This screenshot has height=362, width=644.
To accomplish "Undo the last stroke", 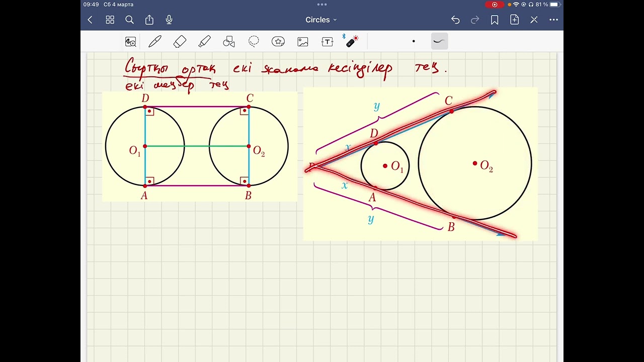I will [x=455, y=20].
